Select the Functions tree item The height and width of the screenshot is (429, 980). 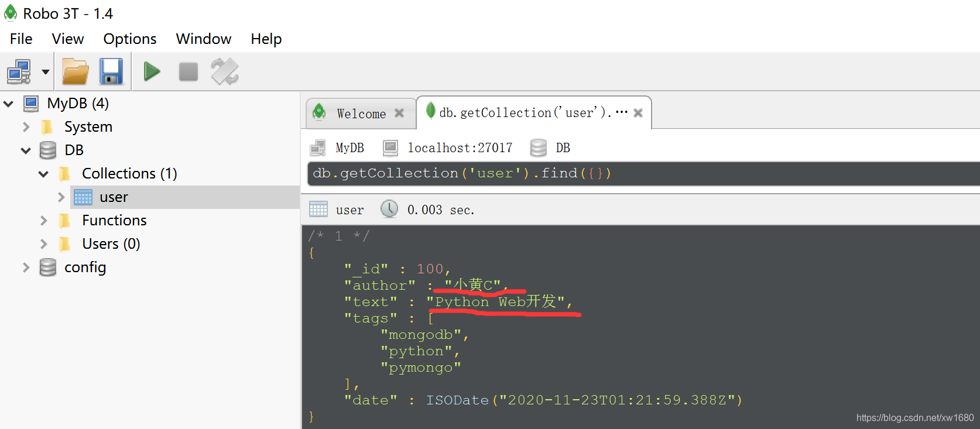click(114, 221)
